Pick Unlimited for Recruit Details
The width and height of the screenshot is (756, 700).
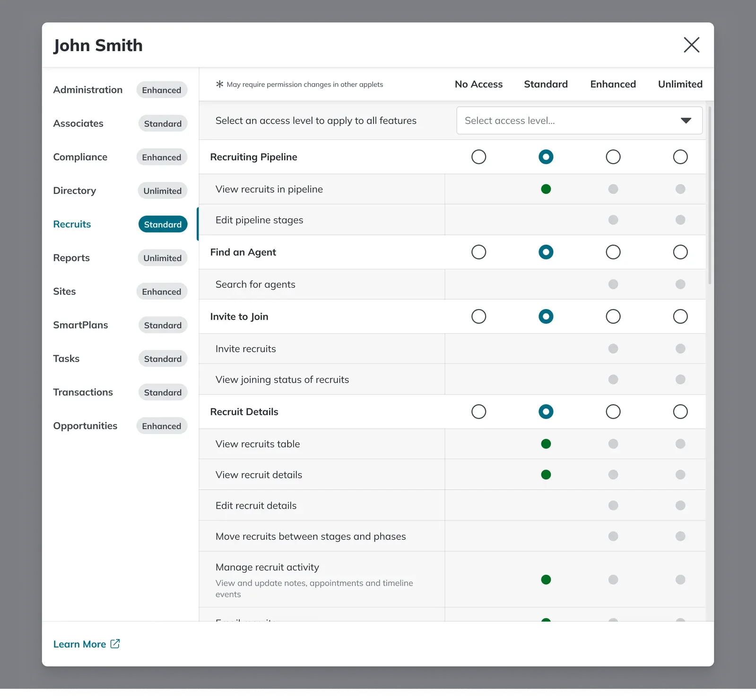point(680,412)
